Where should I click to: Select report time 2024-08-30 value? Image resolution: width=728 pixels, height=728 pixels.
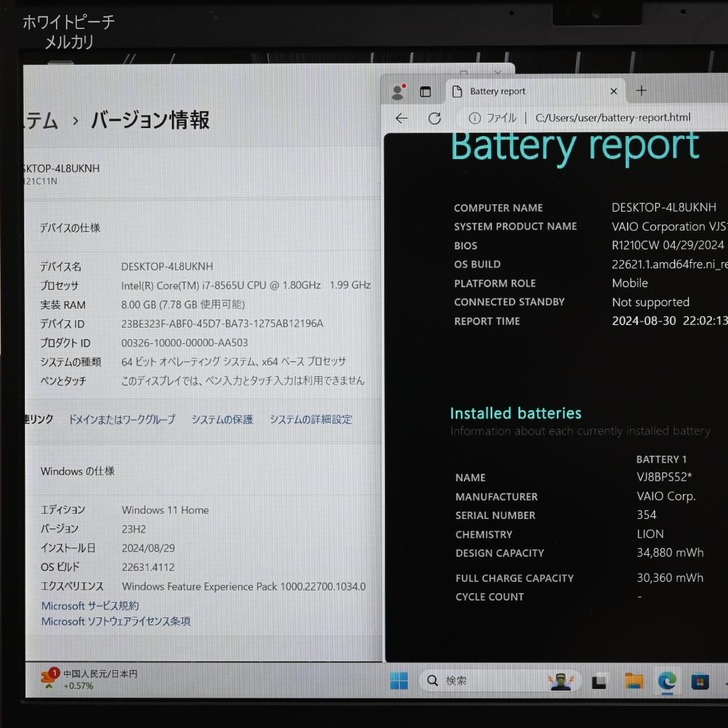[669, 321]
